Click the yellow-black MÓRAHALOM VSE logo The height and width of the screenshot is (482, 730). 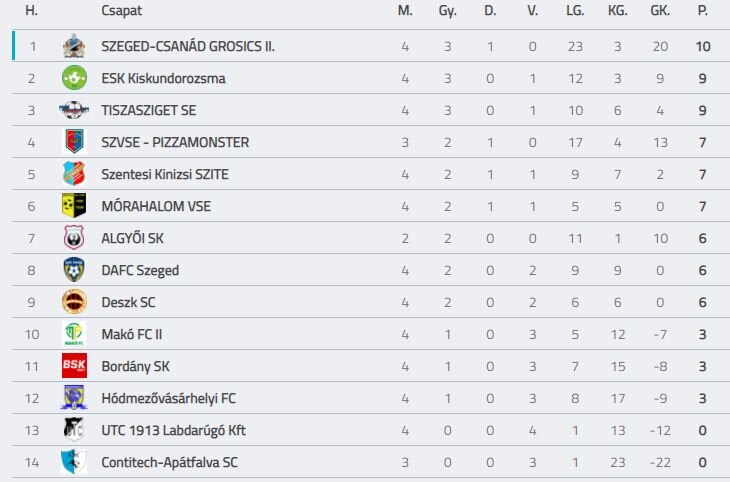tap(74, 205)
